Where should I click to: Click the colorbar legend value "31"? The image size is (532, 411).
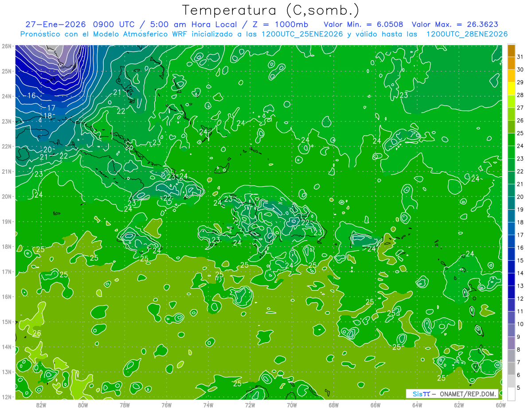[x=520, y=57]
